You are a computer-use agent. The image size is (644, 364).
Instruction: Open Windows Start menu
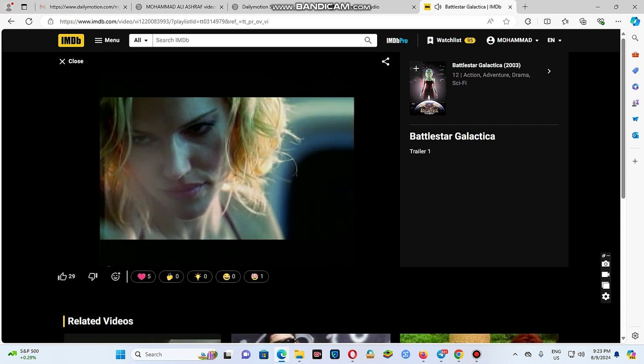click(x=120, y=354)
